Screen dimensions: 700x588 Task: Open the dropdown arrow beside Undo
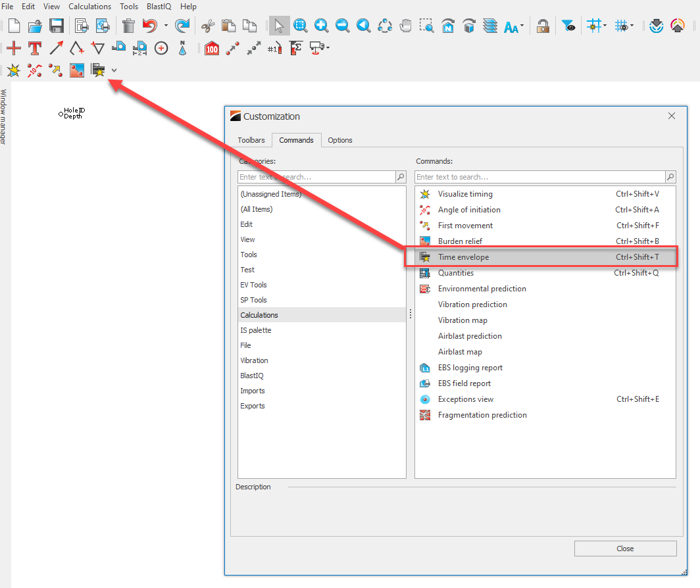[x=166, y=26]
